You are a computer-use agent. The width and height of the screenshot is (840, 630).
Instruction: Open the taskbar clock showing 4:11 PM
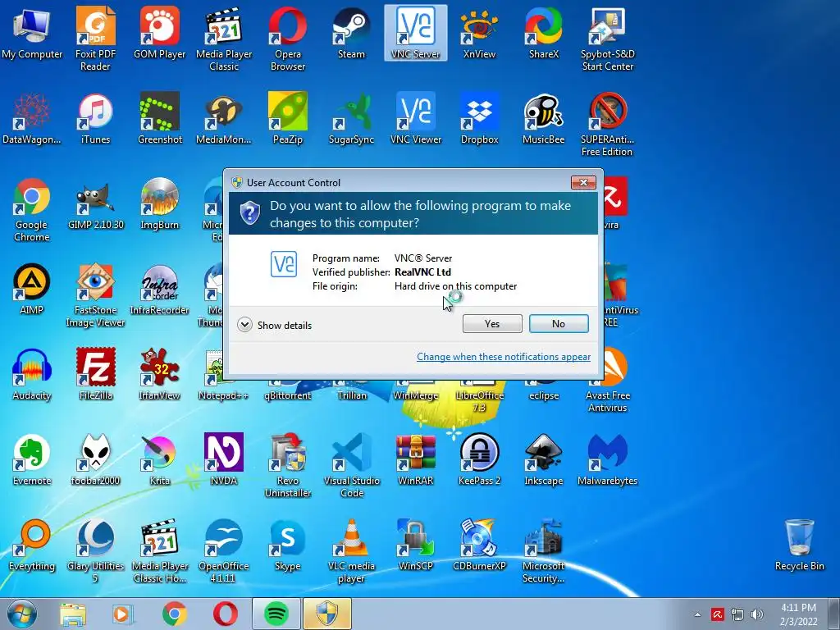[x=798, y=614]
